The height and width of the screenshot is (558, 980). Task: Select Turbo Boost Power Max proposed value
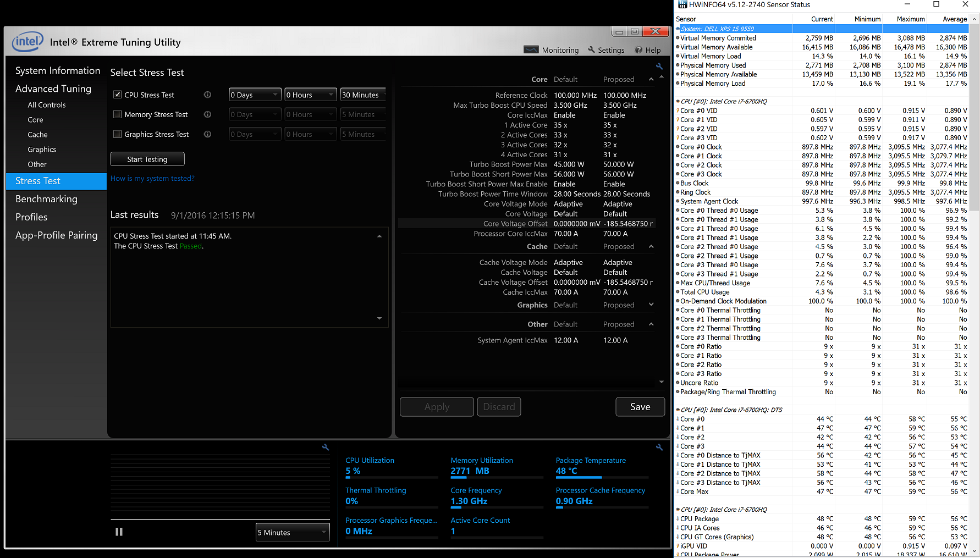tap(619, 164)
